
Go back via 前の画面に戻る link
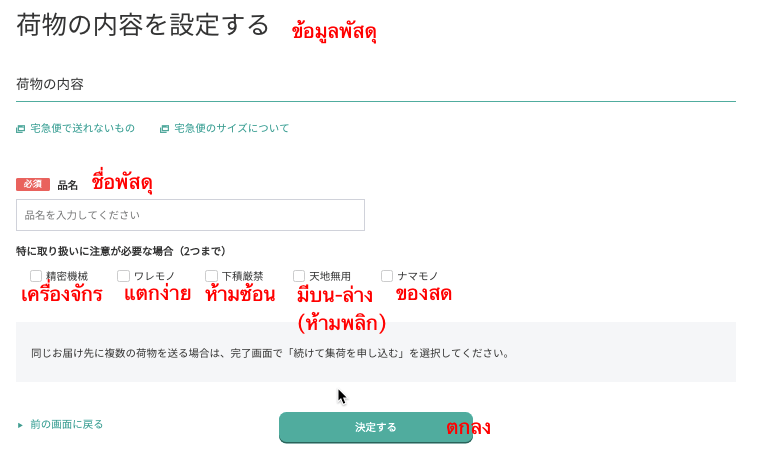click(x=67, y=425)
